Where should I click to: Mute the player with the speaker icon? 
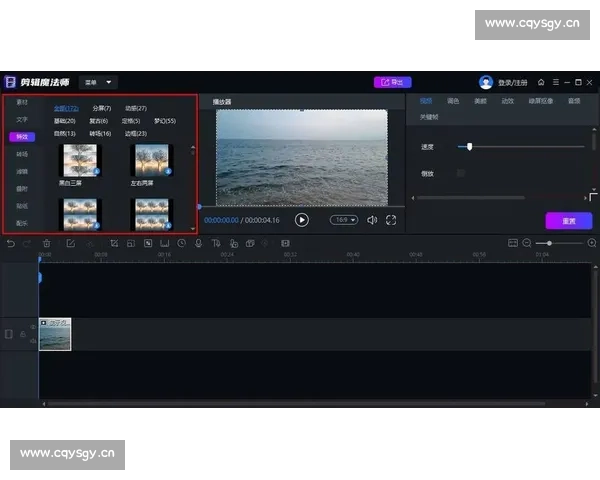click(372, 220)
